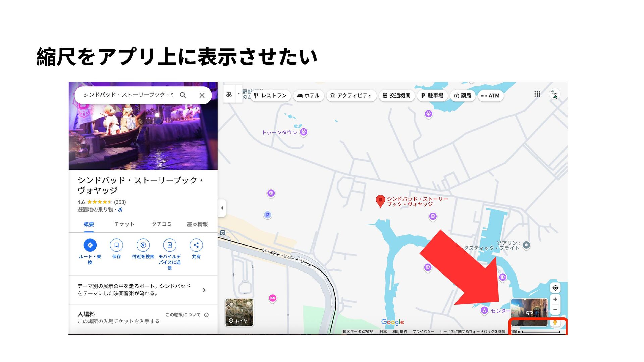Expand the attraction description chevron
Viewport: 644px width, 362px height.
(x=204, y=290)
